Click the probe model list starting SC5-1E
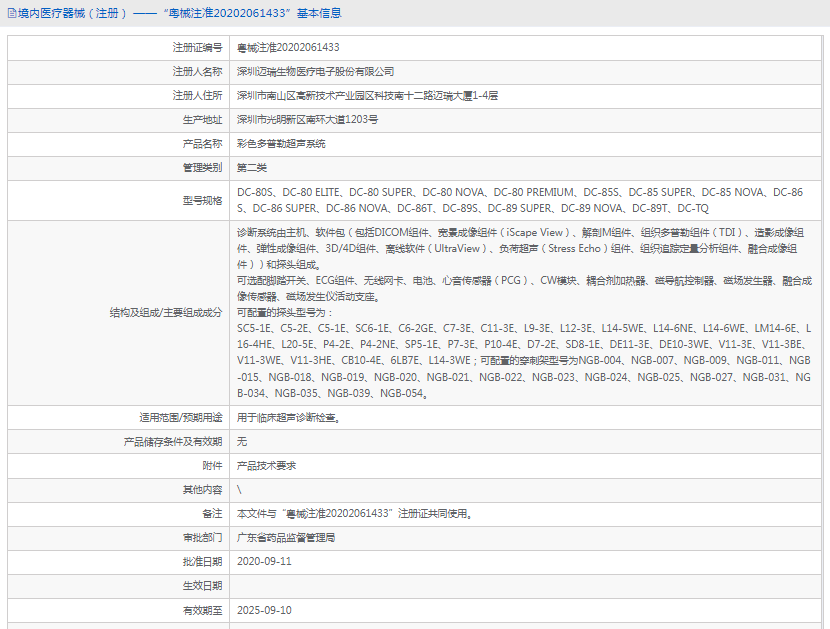 524,344
